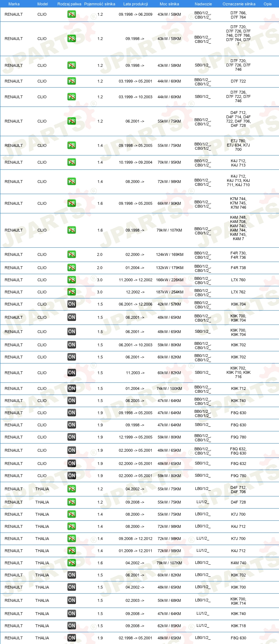Select engine cell D4F 712, D4F 706
Image resolution: width=279 pixels, height=644 pixels.
pos(238,490)
